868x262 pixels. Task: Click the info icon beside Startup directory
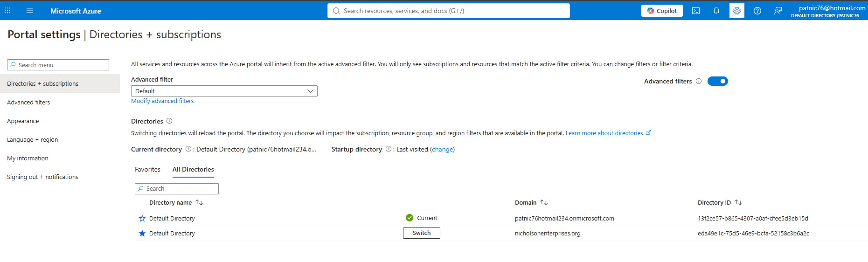389,149
